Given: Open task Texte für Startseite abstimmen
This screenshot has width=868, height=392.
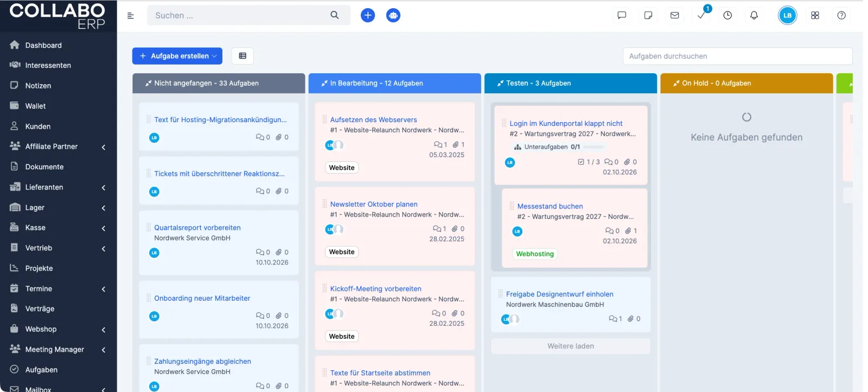Looking at the screenshot, I should click(380, 373).
